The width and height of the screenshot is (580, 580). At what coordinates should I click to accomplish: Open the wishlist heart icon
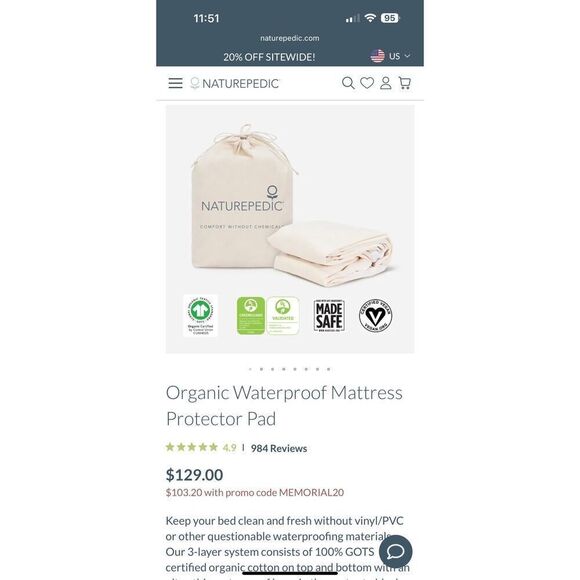tap(367, 83)
